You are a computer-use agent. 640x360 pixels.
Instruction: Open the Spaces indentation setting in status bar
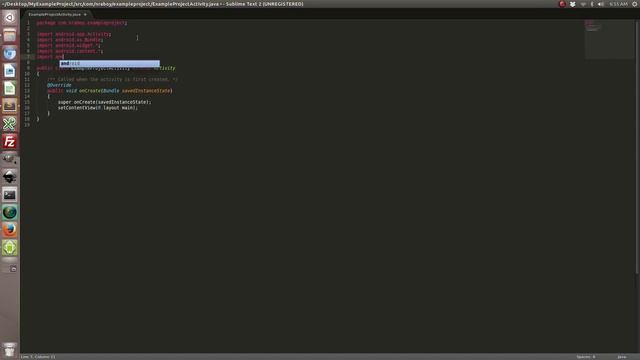pyautogui.click(x=586, y=357)
